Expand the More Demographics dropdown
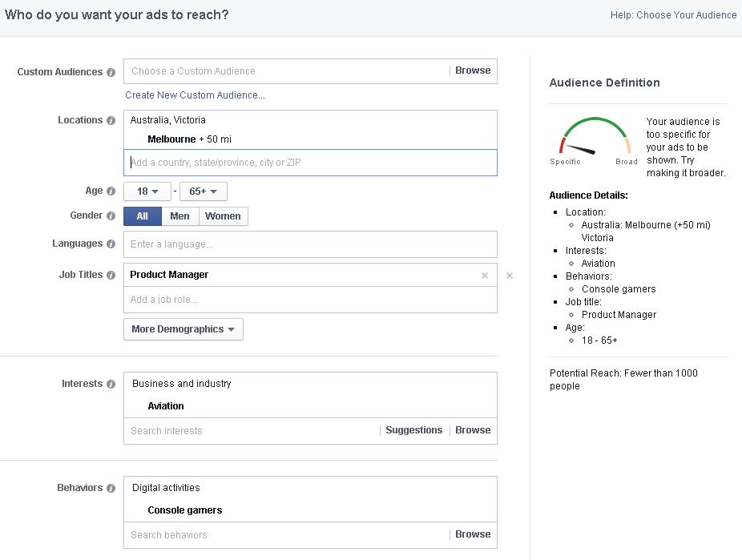The height and width of the screenshot is (560, 742). [183, 329]
